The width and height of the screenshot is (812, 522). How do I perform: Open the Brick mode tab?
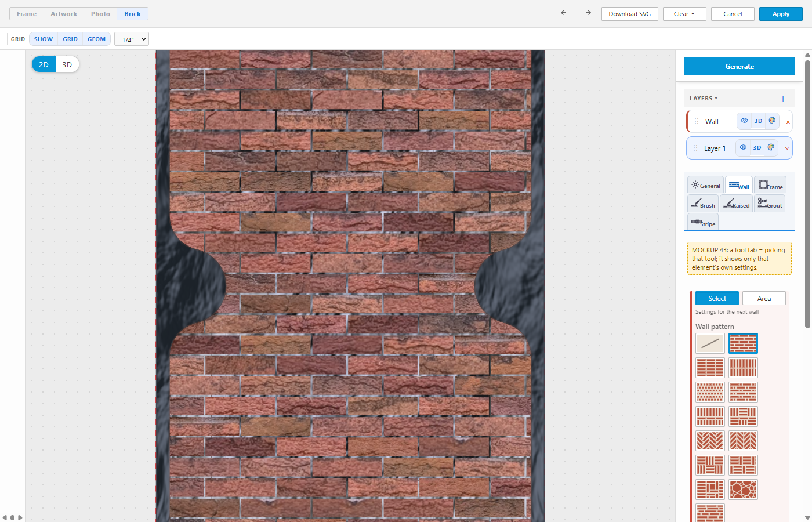click(x=132, y=14)
